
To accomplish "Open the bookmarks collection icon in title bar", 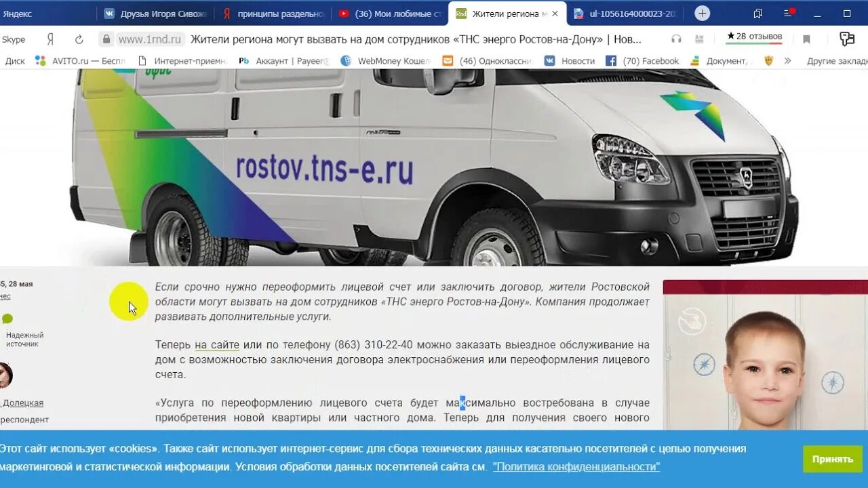I will point(758,14).
